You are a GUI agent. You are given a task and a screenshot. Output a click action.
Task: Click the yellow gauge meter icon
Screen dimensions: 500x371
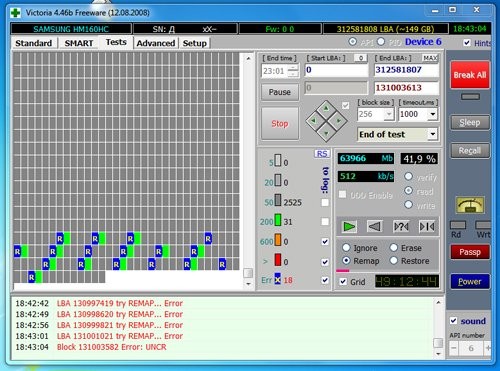(470, 205)
